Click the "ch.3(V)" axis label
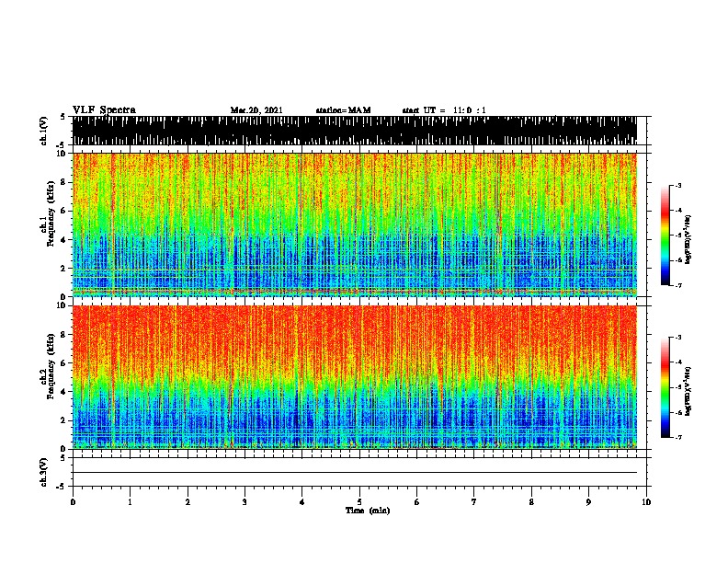Viewport: 728px width, 563px height. point(44,472)
